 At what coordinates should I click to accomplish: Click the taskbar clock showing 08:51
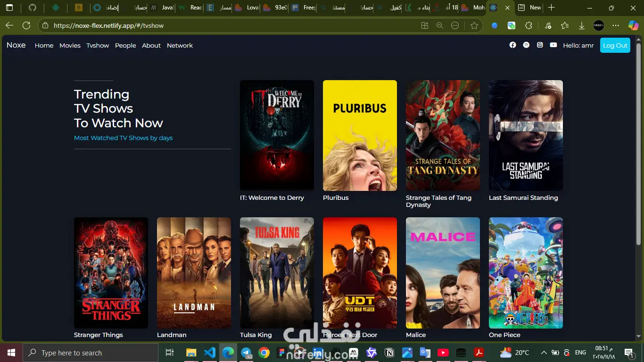click(605, 353)
